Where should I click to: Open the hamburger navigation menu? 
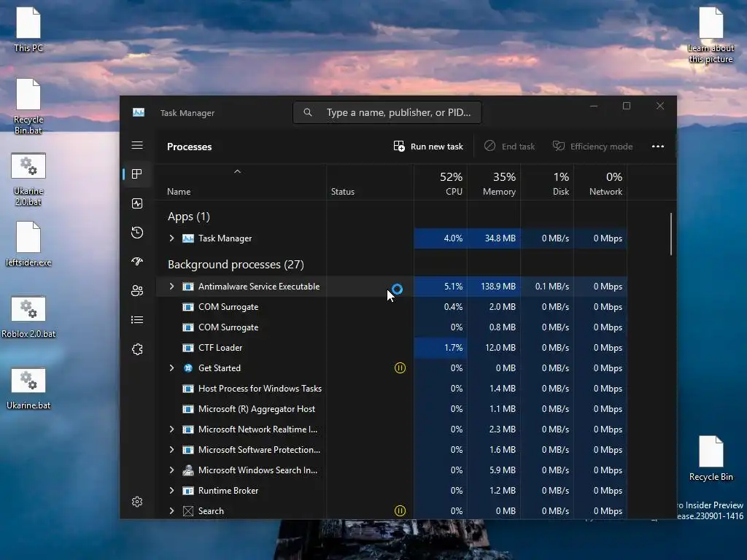pos(137,145)
